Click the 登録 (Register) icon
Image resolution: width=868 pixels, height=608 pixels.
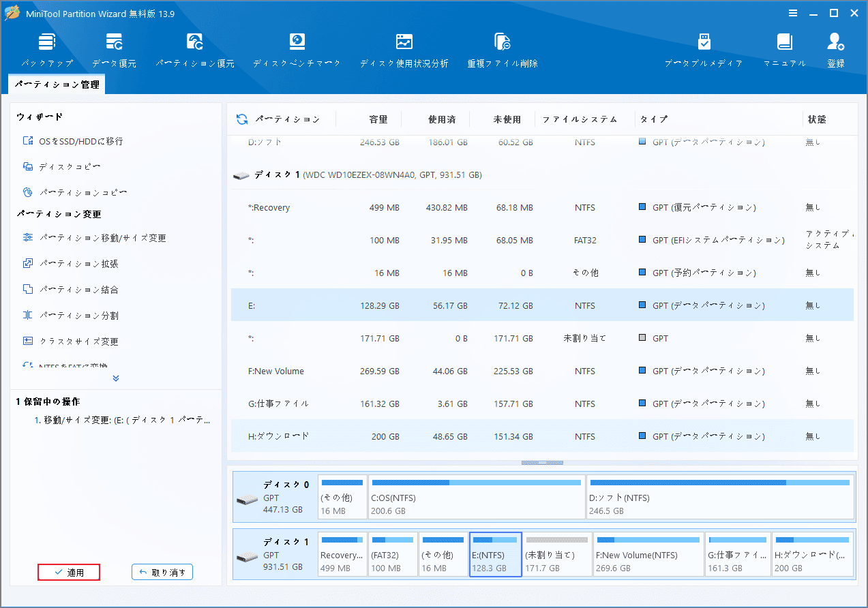[836, 50]
